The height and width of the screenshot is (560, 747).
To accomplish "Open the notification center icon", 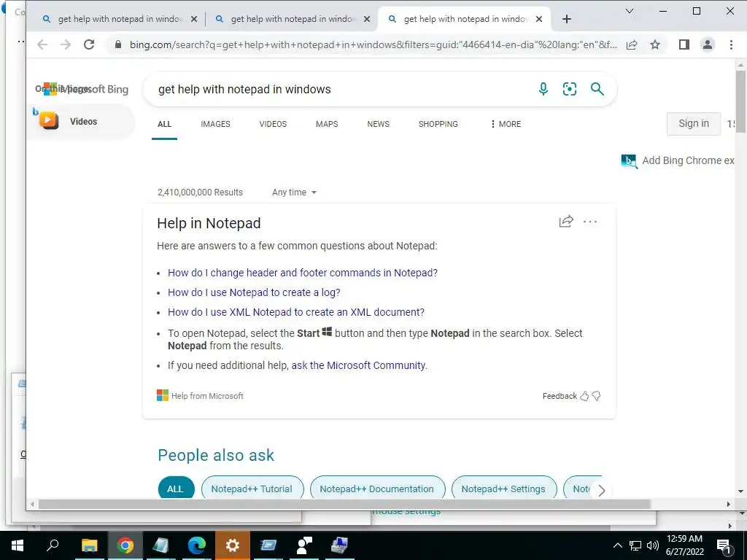I will pos(724,546).
